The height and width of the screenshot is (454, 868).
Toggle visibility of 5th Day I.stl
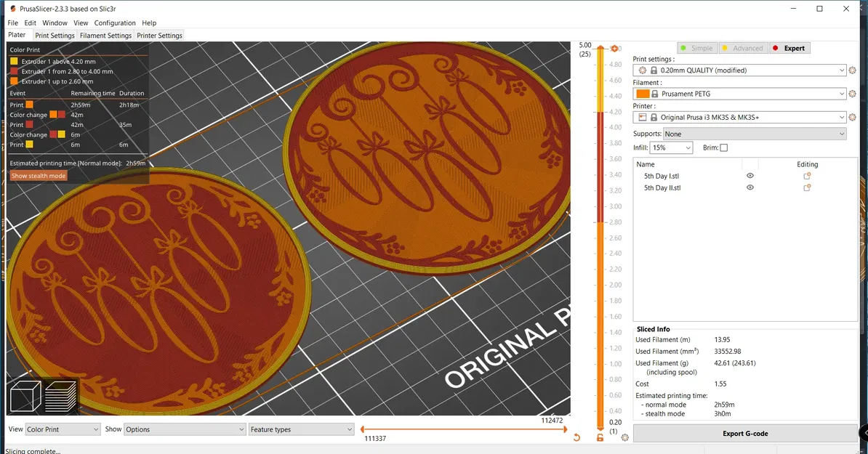pos(750,175)
